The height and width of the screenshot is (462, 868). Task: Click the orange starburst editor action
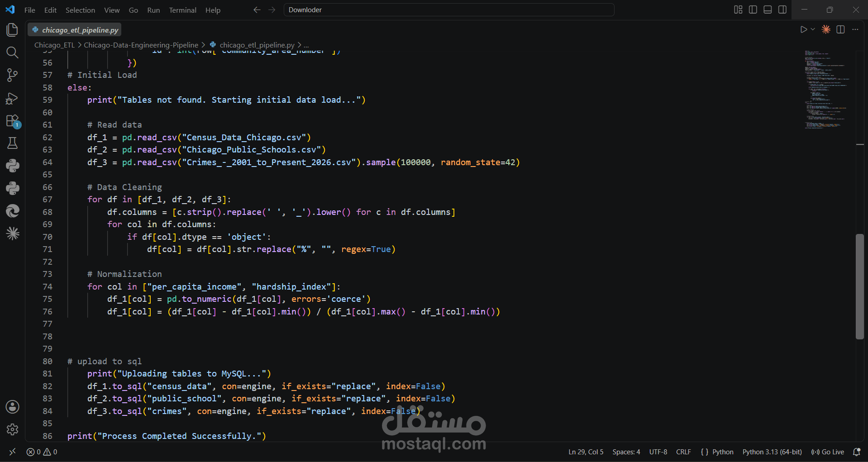tap(826, 29)
